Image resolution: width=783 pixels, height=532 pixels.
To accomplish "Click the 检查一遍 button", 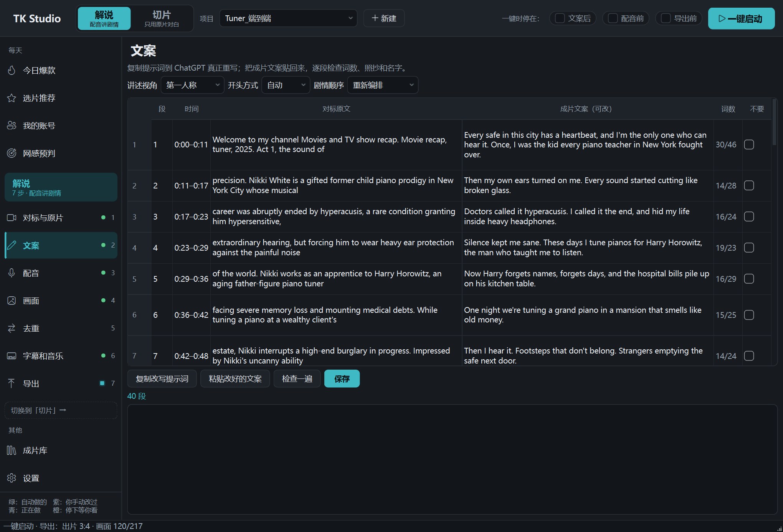I will point(297,379).
